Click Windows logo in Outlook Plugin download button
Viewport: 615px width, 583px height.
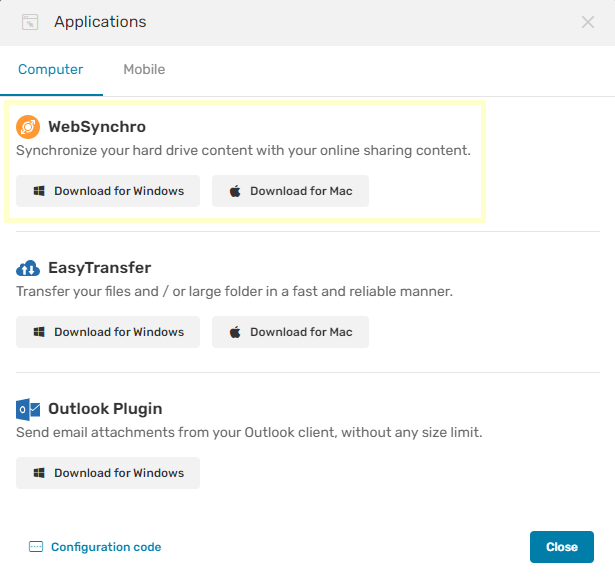pos(39,473)
